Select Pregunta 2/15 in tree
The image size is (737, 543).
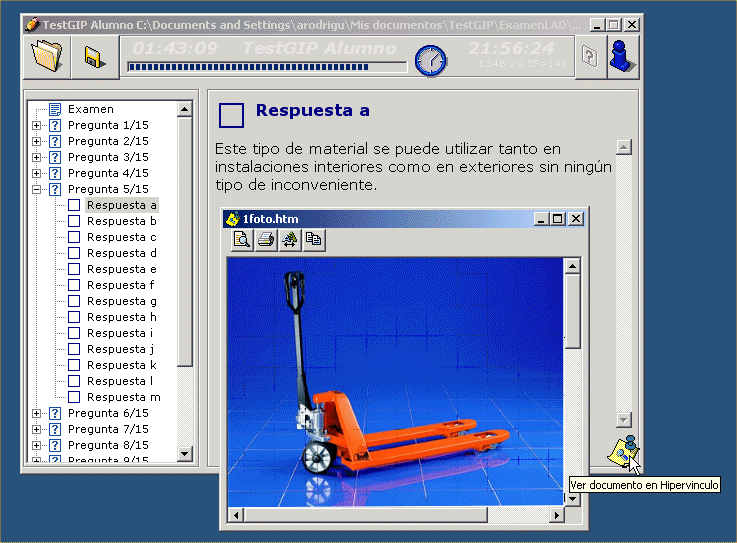108,141
